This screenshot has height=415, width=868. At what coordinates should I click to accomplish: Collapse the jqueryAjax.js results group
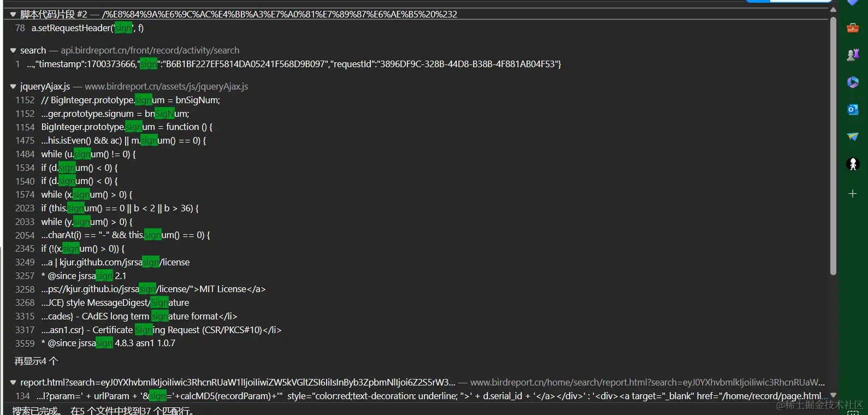pos(13,86)
